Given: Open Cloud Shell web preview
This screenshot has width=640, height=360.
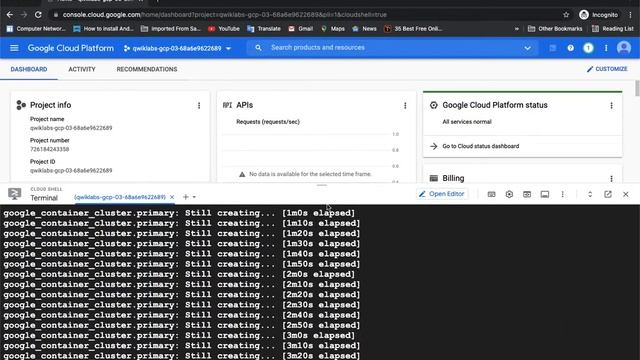Looking at the screenshot, I should pyautogui.click(x=527, y=194).
